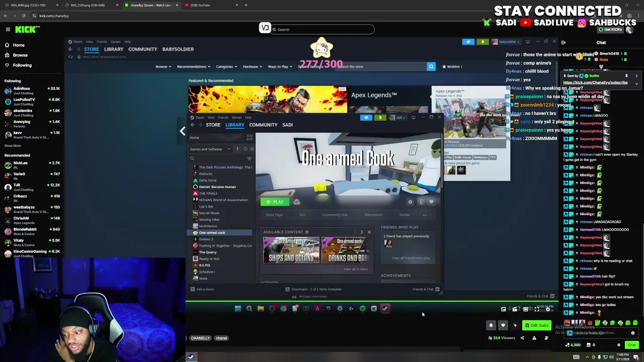Open Store Page tab for One-armed cook
This screenshot has width=644, height=362.
[274, 215]
